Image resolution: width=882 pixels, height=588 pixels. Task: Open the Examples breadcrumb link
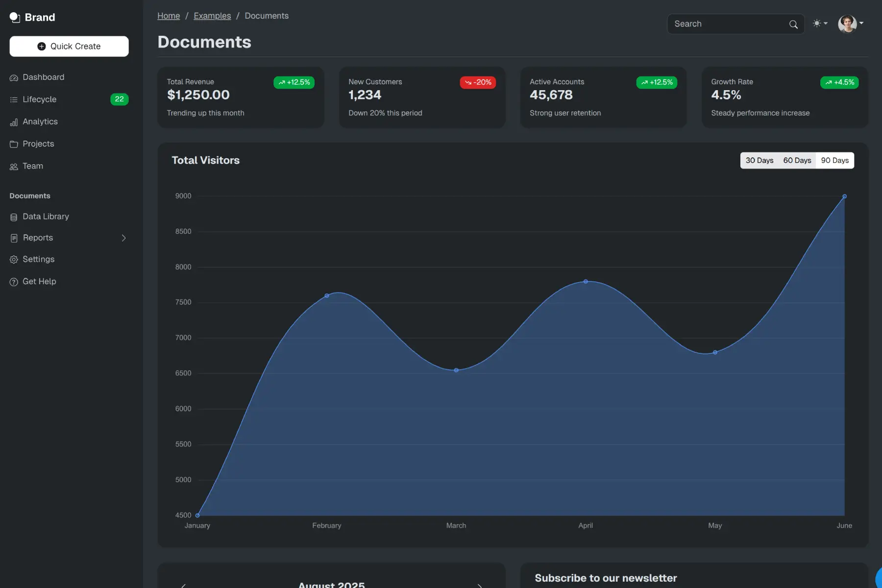tap(212, 16)
